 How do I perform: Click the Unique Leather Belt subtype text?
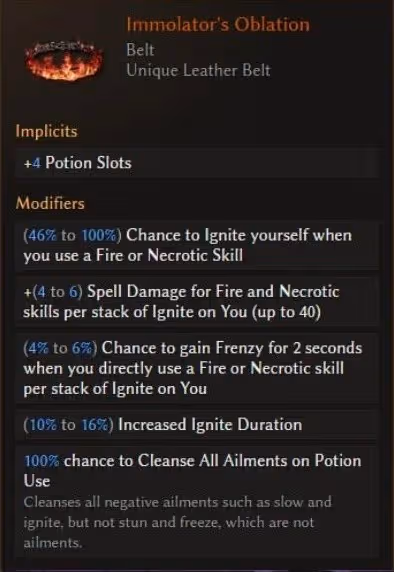click(x=198, y=70)
